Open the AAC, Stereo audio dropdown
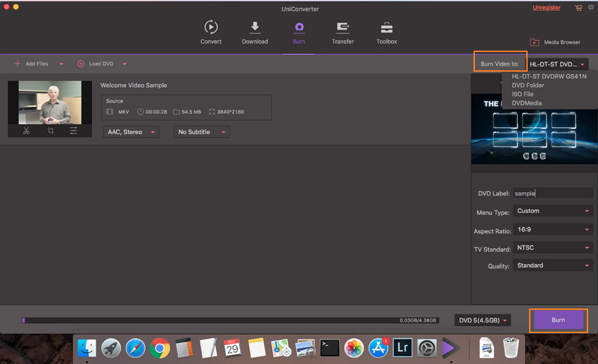 [131, 131]
